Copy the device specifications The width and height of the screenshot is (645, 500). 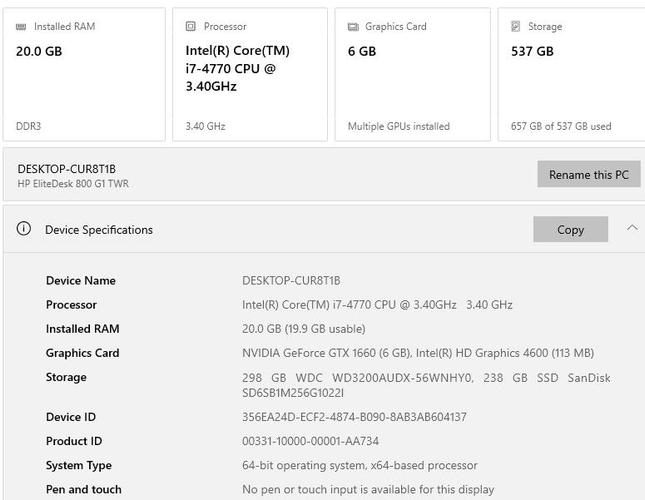(x=571, y=229)
